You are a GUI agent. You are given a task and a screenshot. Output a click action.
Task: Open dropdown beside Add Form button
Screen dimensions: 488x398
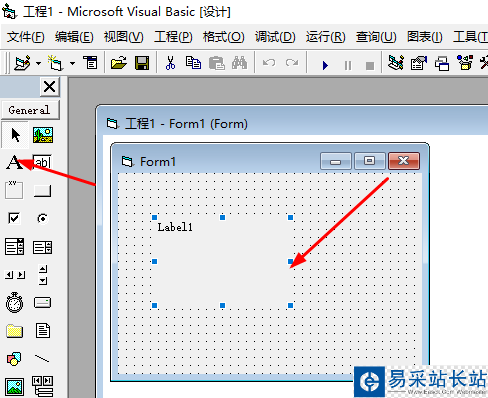[72, 63]
